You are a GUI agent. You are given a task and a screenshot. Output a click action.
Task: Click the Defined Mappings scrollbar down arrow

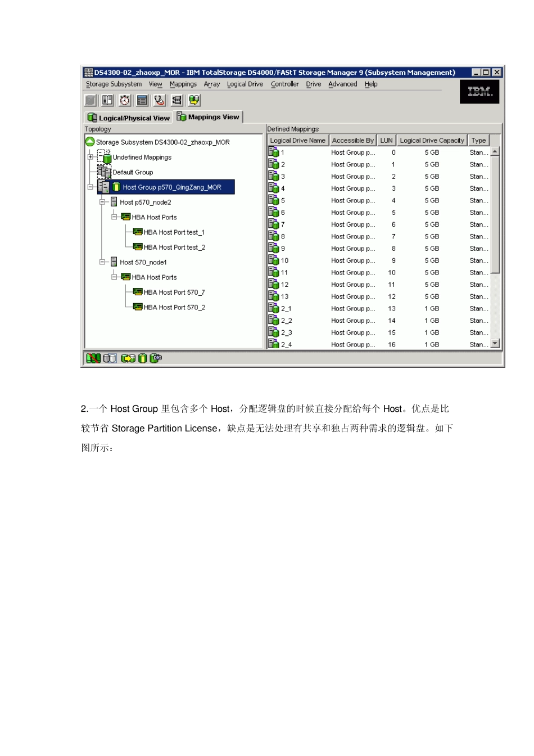(x=495, y=344)
